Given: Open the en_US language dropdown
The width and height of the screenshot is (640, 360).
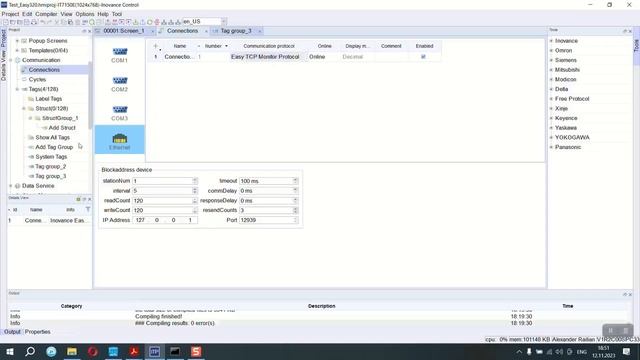Looking at the screenshot, I should (224, 21).
